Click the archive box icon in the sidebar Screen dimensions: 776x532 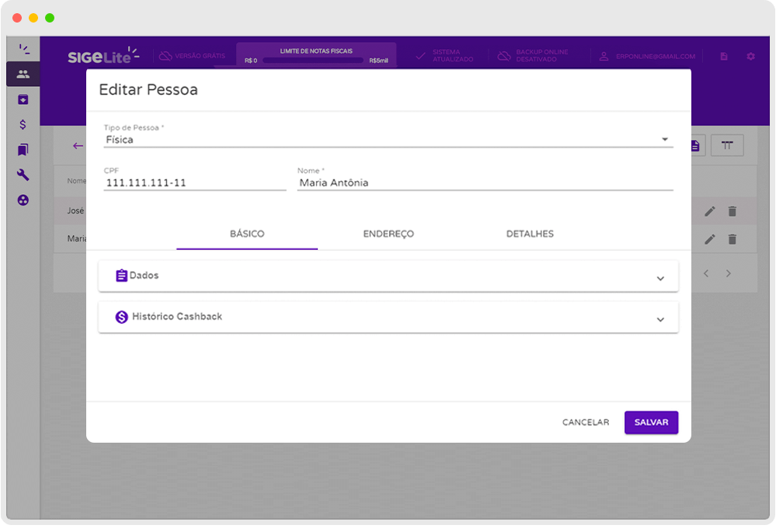coord(23,99)
